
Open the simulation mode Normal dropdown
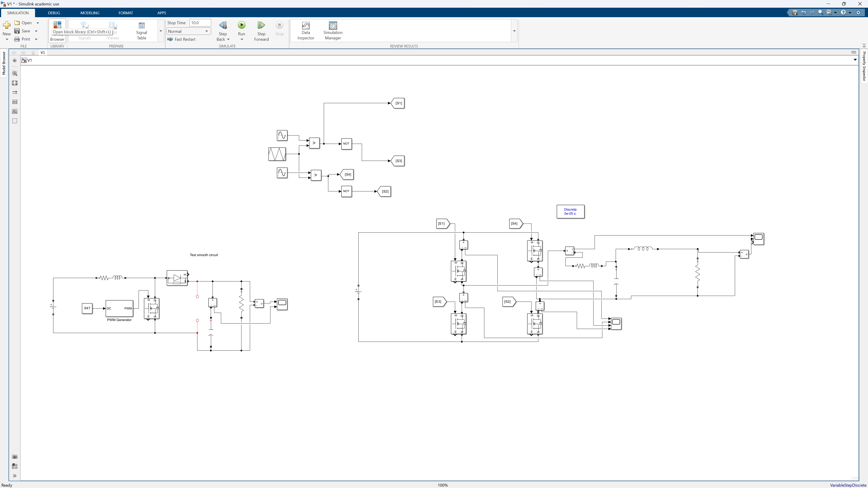point(188,31)
